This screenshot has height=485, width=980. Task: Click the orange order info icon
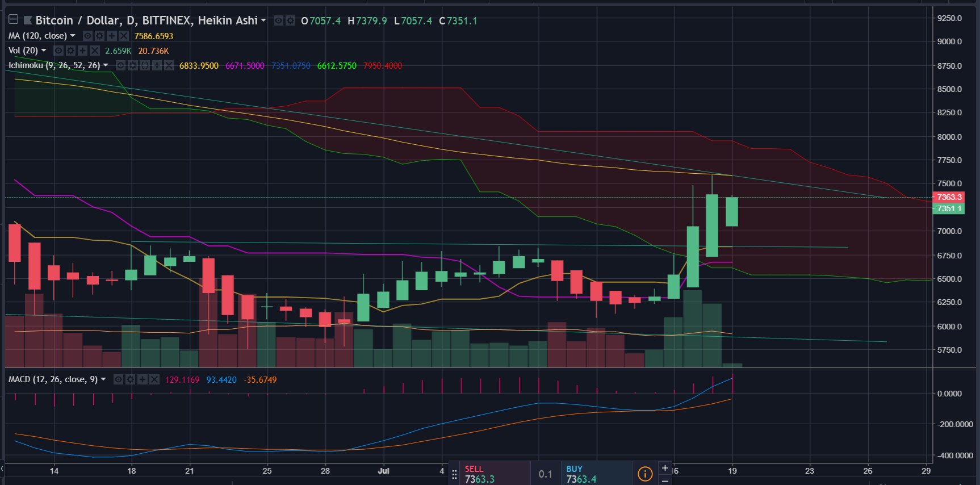coord(645,474)
